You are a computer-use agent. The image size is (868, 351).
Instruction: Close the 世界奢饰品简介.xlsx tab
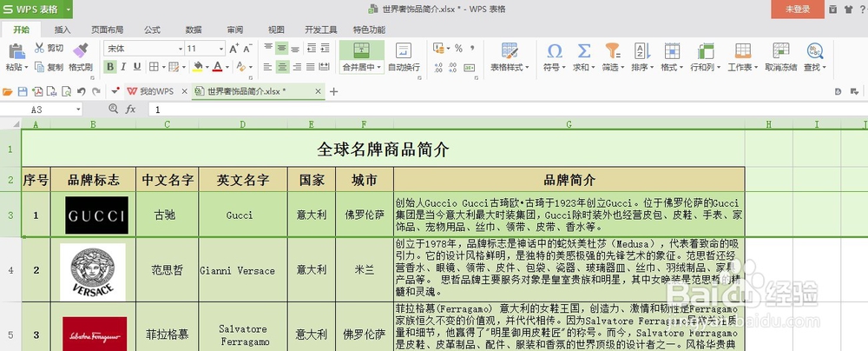tap(318, 91)
